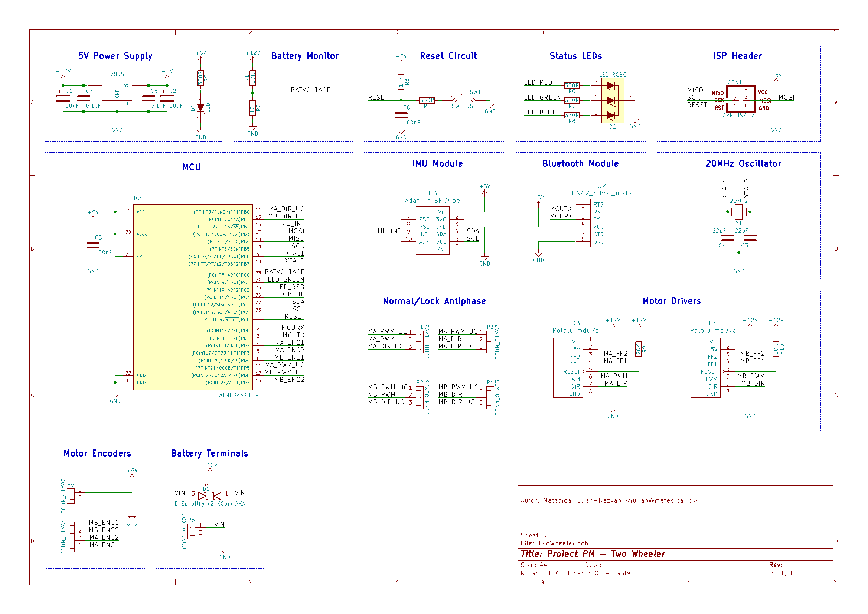Image resolution: width=868 pixels, height=614 pixels.
Task: Click the Adafruit_BNO055 module U3
Action: (x=433, y=230)
